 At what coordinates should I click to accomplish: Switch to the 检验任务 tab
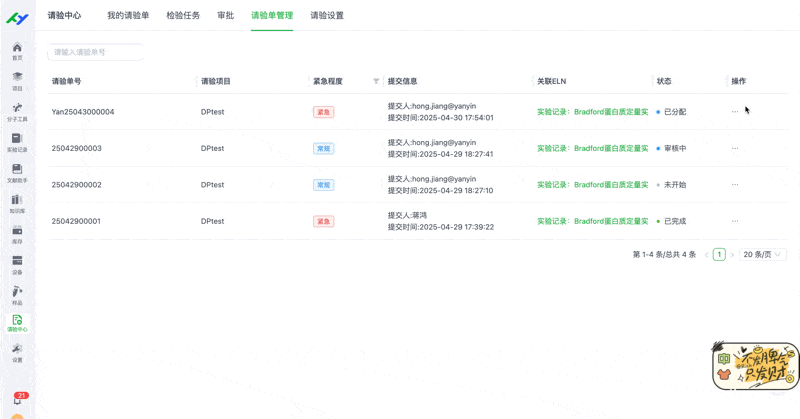(x=183, y=16)
